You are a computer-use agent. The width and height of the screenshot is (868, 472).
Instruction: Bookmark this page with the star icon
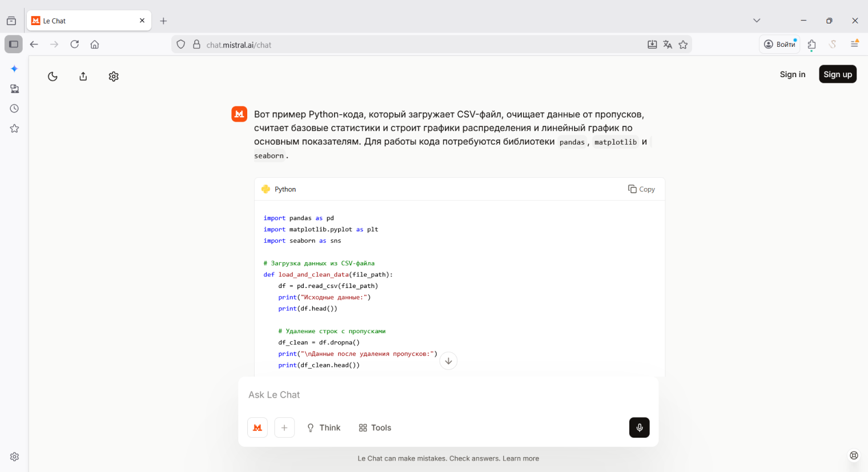point(683,45)
